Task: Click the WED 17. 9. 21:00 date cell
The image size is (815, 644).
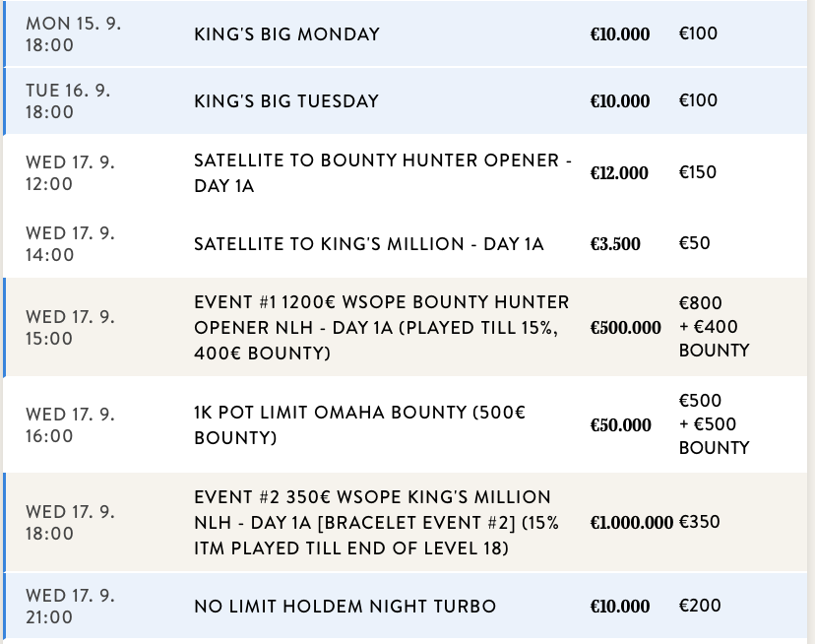Action: coord(70,606)
